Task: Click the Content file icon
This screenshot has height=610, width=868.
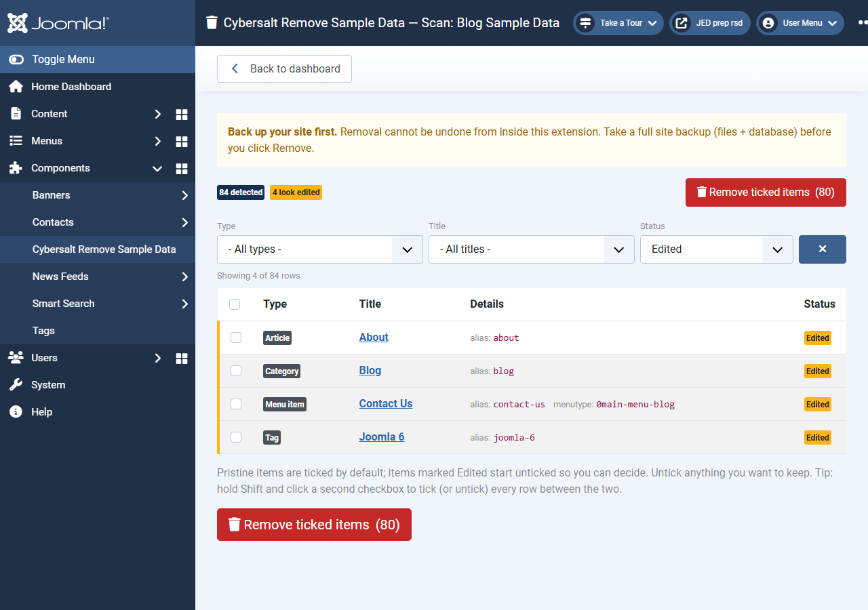Action: tap(16, 114)
